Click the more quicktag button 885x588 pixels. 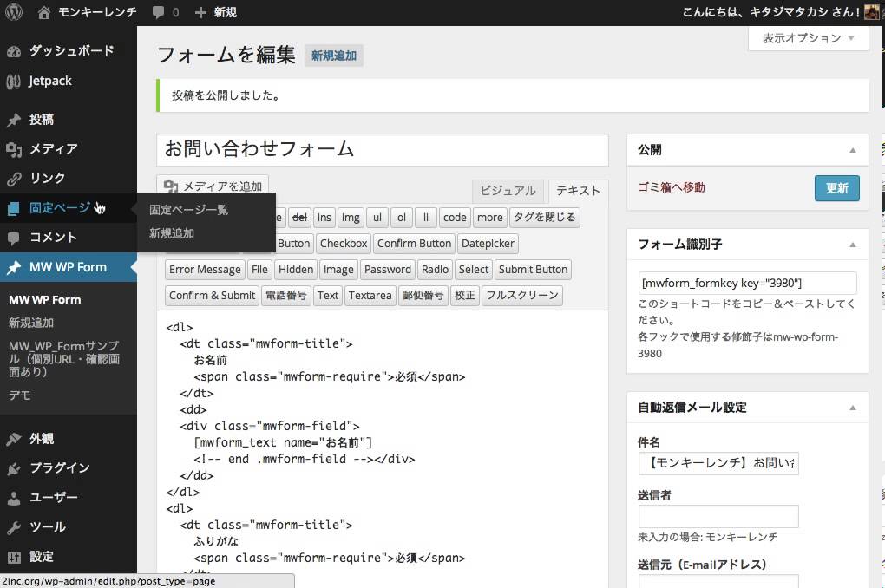[489, 218]
